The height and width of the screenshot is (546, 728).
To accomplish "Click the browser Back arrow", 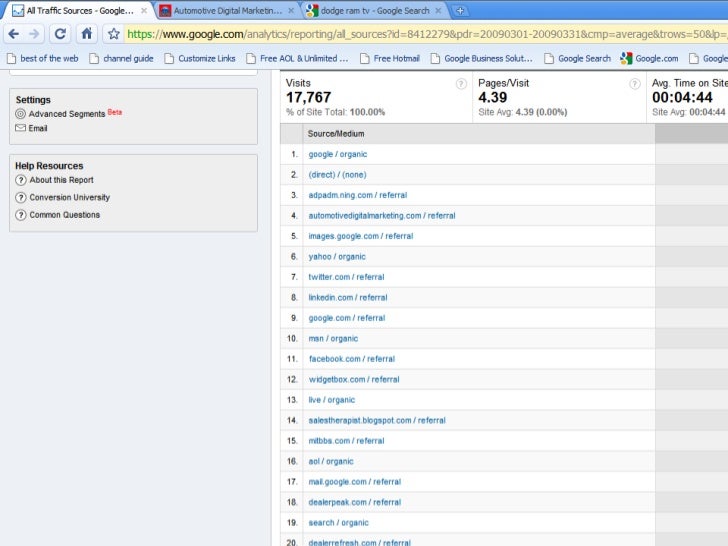I will coord(14,34).
